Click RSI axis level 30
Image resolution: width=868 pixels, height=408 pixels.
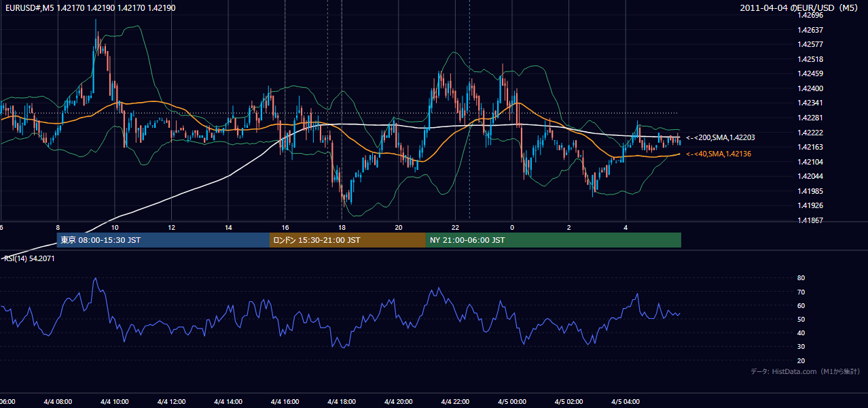click(801, 347)
